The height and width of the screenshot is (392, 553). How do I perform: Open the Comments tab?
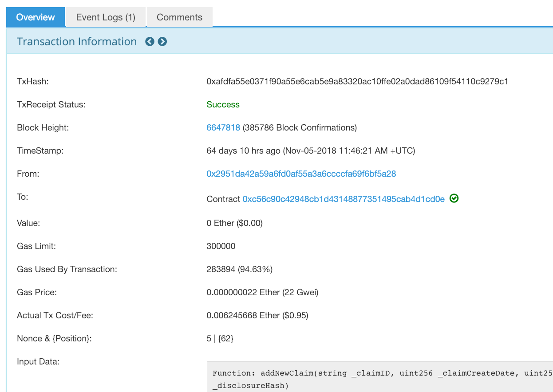[x=179, y=17]
